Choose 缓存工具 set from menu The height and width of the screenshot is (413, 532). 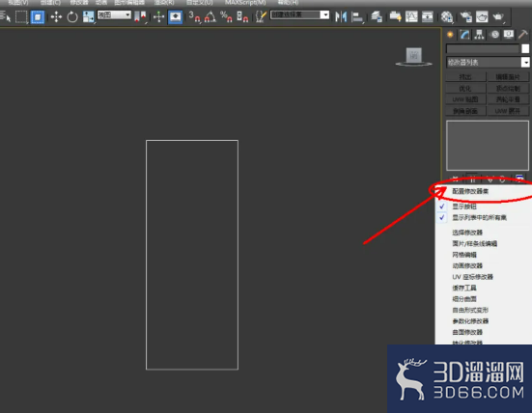click(464, 288)
